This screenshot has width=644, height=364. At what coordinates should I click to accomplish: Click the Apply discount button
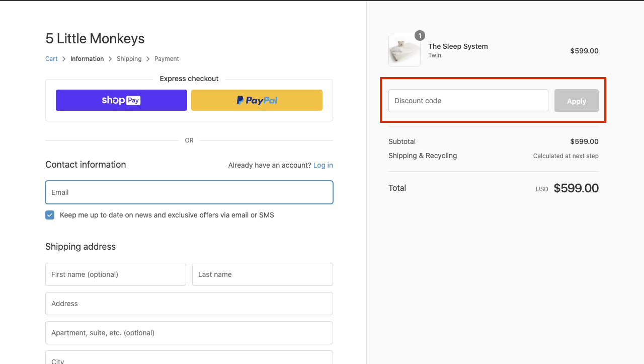[x=577, y=101]
